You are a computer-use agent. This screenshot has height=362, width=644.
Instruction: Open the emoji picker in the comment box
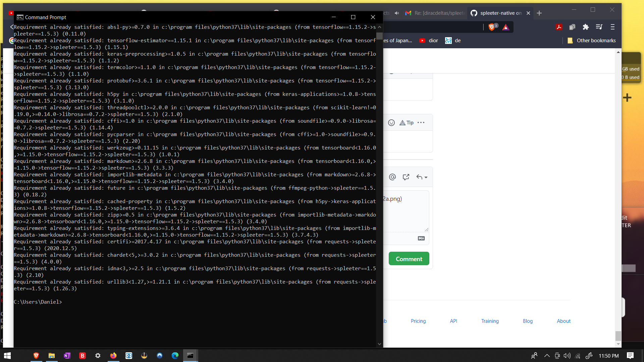391,122
